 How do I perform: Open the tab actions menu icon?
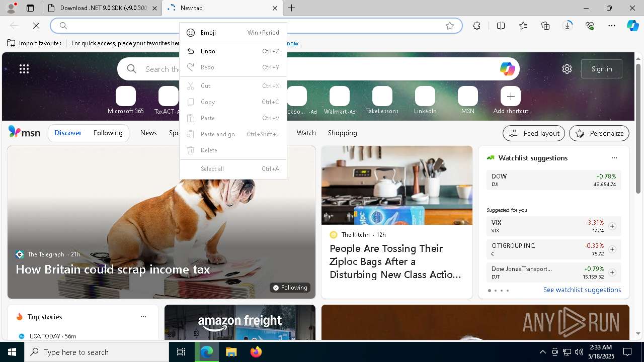[x=30, y=8]
